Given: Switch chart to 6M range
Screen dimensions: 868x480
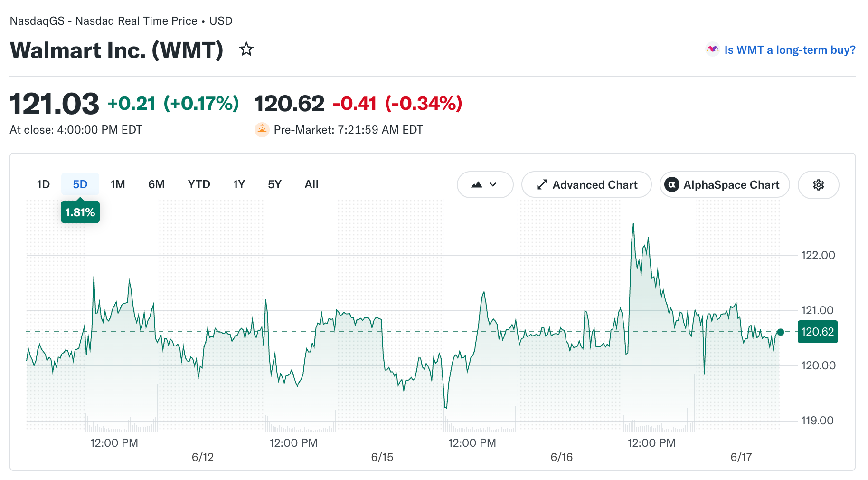Looking at the screenshot, I should [156, 184].
